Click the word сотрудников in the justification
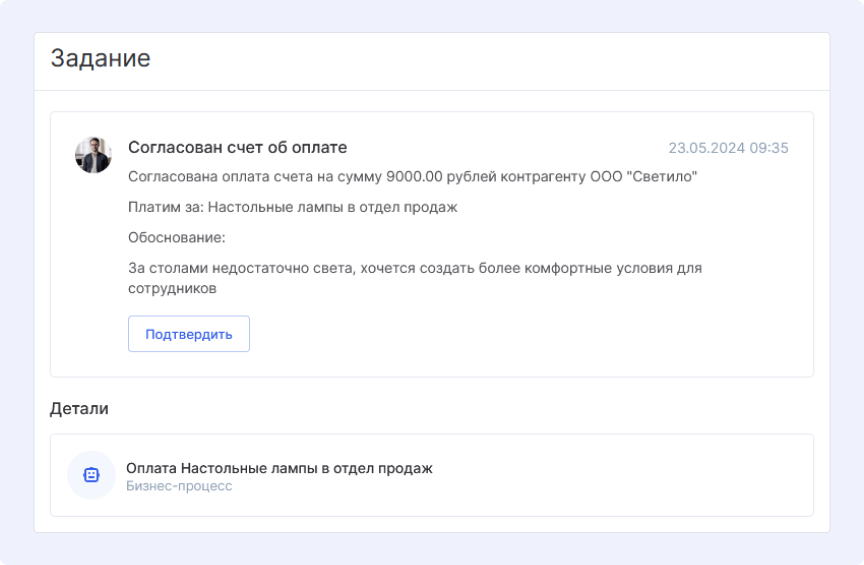This screenshot has height=565, width=864. point(173,288)
